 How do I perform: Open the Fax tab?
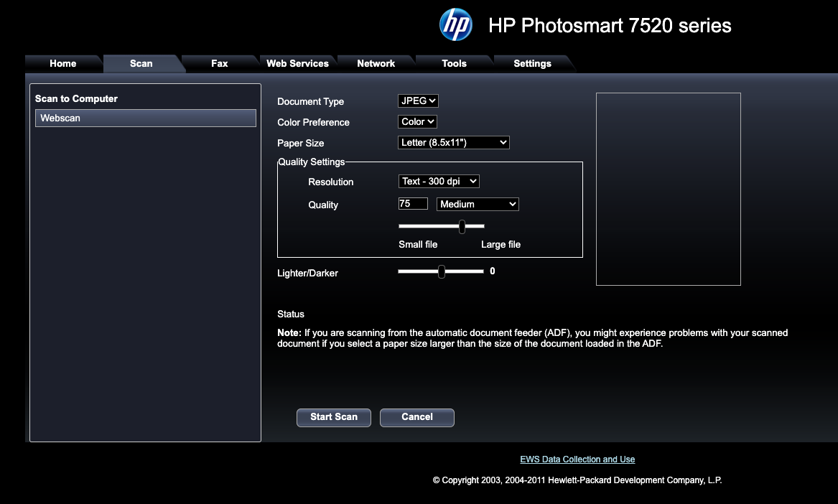(219, 63)
